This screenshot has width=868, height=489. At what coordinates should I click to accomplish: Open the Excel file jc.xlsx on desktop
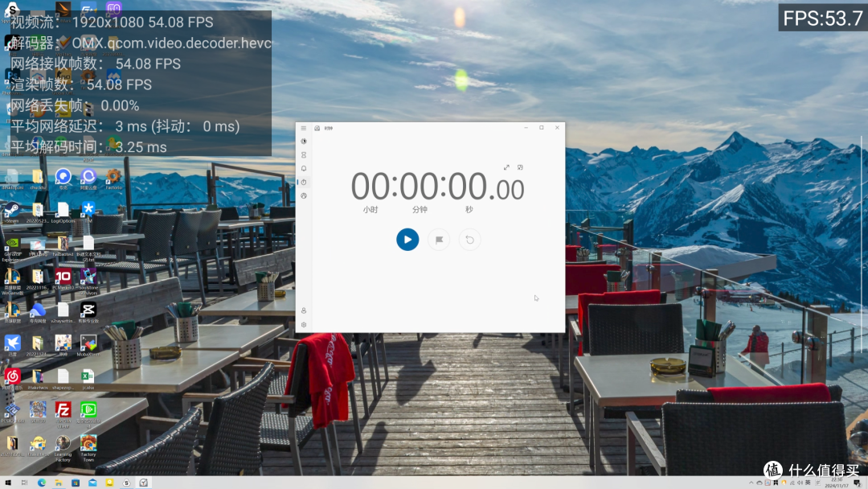click(88, 380)
